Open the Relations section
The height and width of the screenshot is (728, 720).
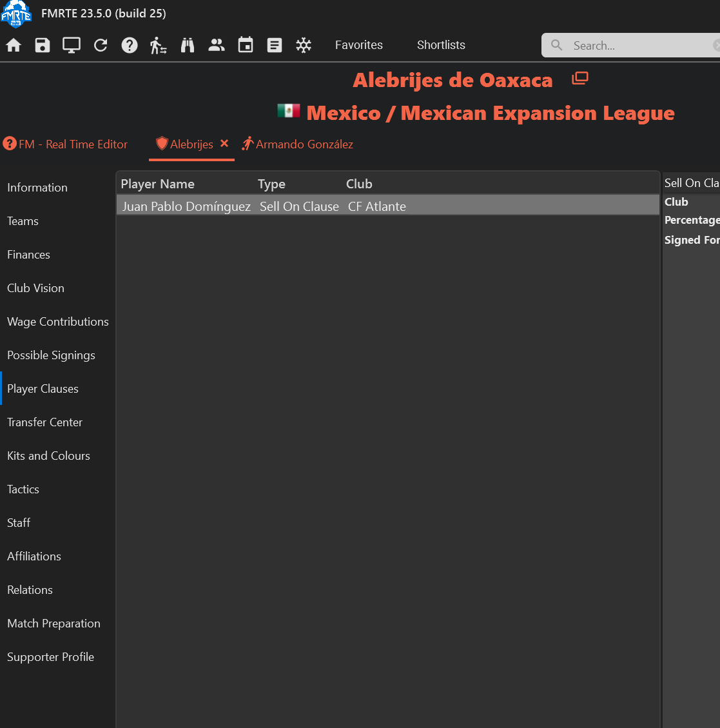coord(30,589)
